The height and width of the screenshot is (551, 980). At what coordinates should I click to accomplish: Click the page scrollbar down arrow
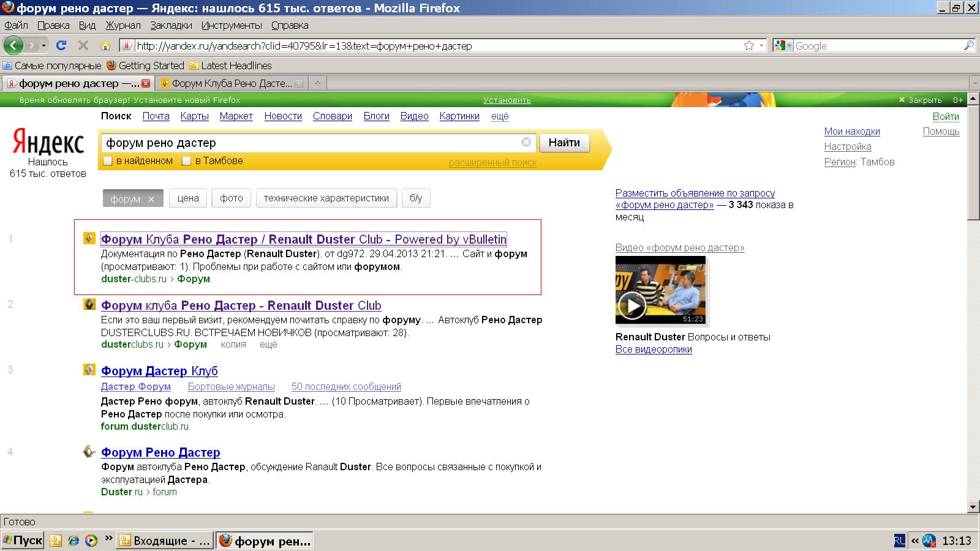click(973, 506)
